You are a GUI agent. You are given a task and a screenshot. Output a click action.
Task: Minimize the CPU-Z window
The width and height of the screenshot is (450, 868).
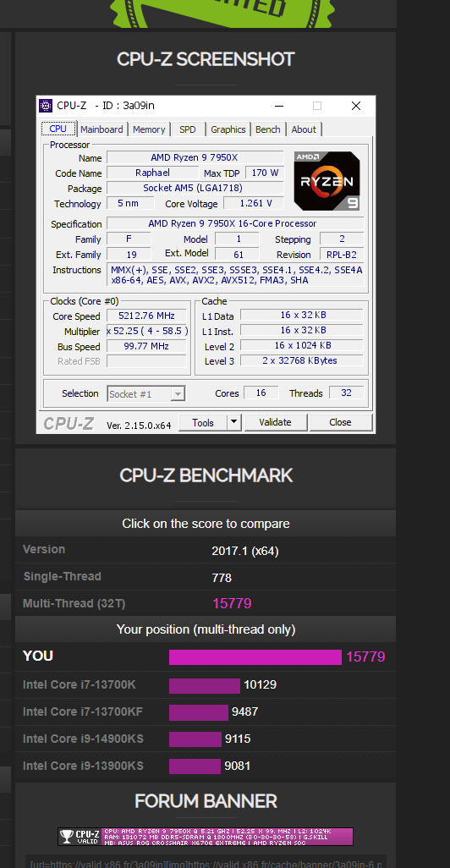pyautogui.click(x=279, y=106)
